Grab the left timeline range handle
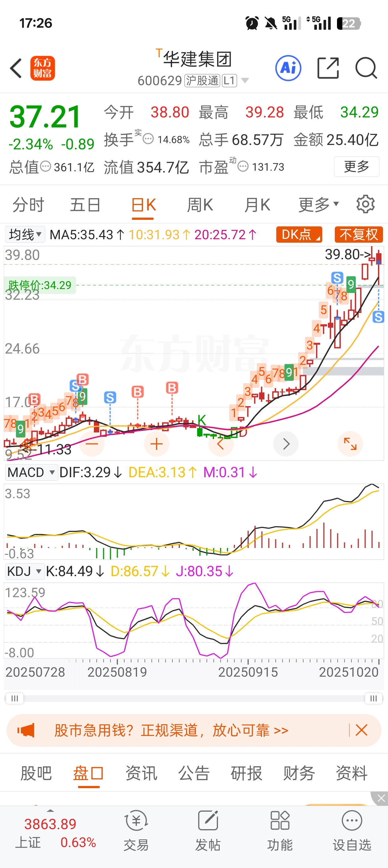This screenshot has height=868, width=388. [x=14, y=698]
